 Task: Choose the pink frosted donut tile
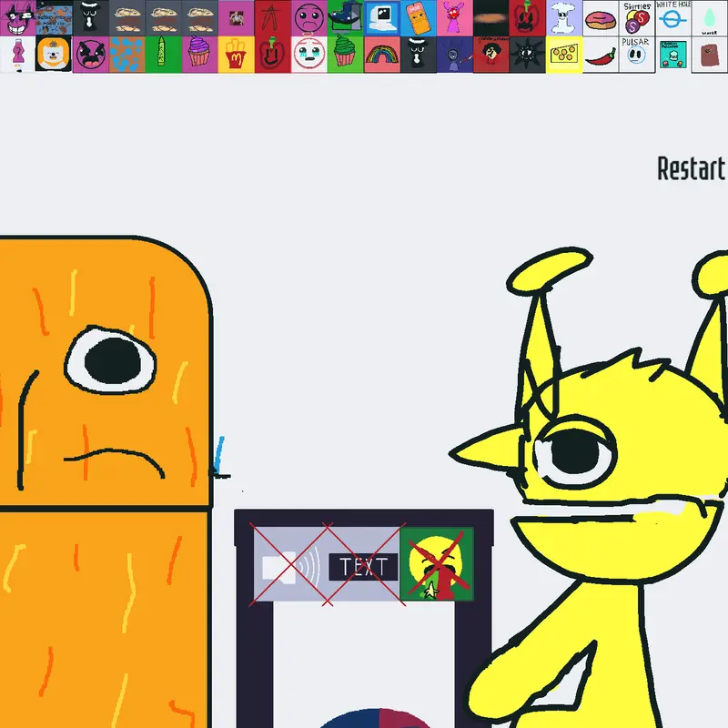pyautogui.click(x=601, y=18)
